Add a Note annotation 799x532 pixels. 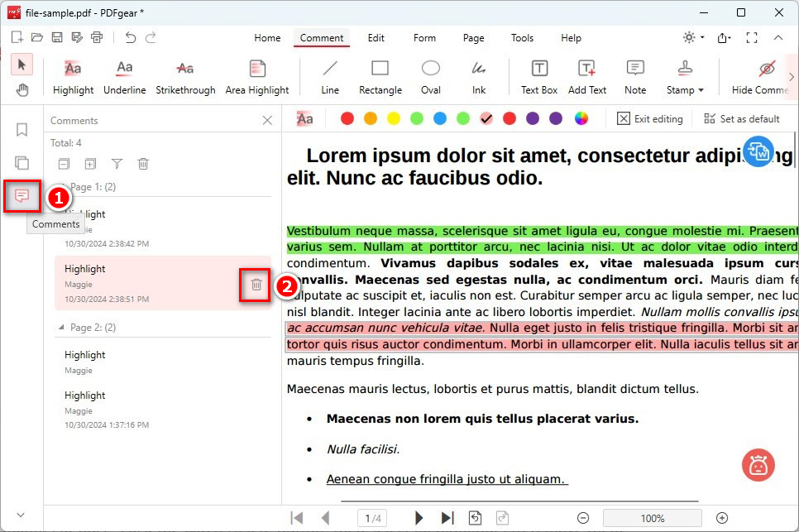(x=634, y=74)
